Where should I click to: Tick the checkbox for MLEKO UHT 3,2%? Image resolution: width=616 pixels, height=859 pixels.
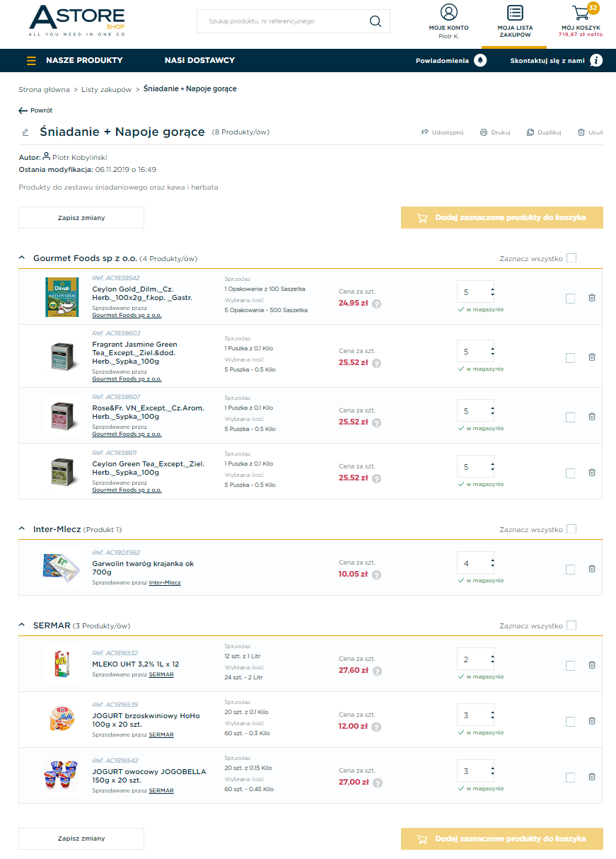click(571, 666)
